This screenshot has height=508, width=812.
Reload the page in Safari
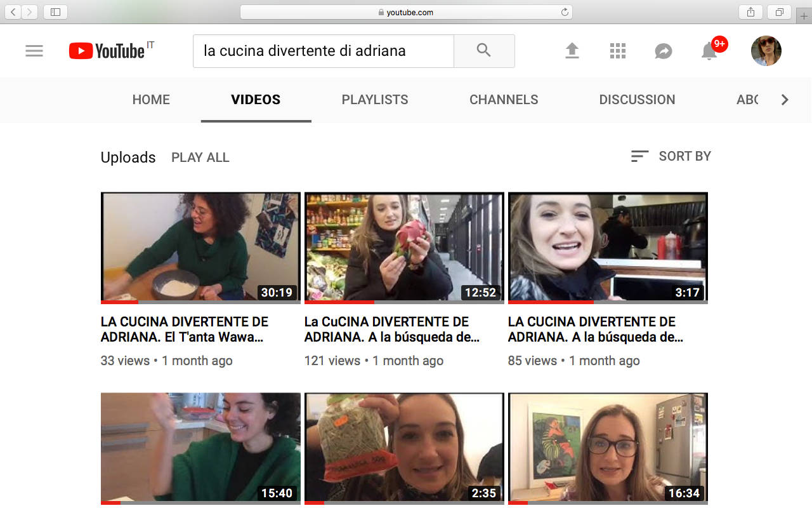[564, 12]
